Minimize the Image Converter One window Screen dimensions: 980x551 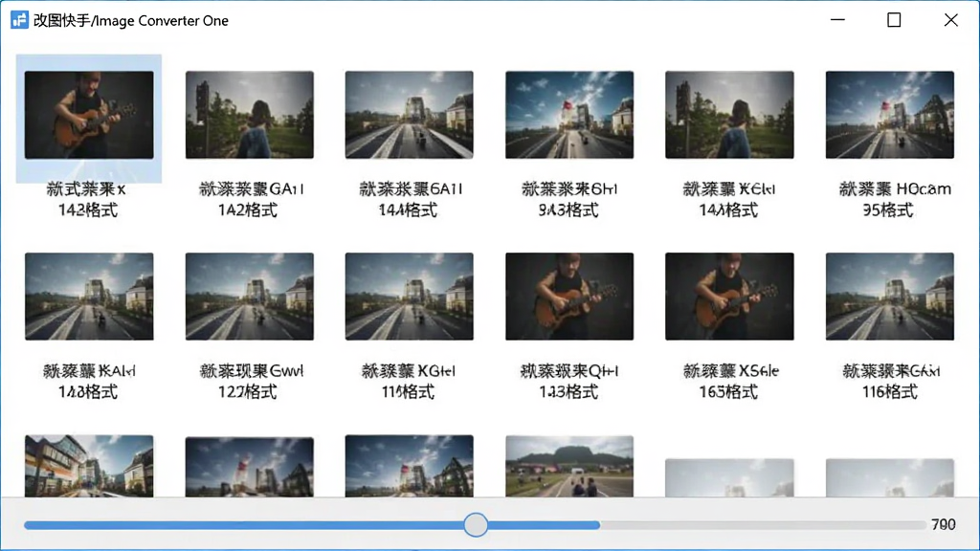coord(837,20)
